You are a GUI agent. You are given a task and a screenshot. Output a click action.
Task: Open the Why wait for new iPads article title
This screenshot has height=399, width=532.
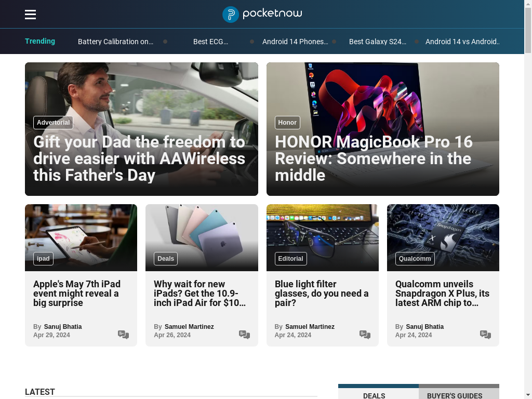coord(199,293)
